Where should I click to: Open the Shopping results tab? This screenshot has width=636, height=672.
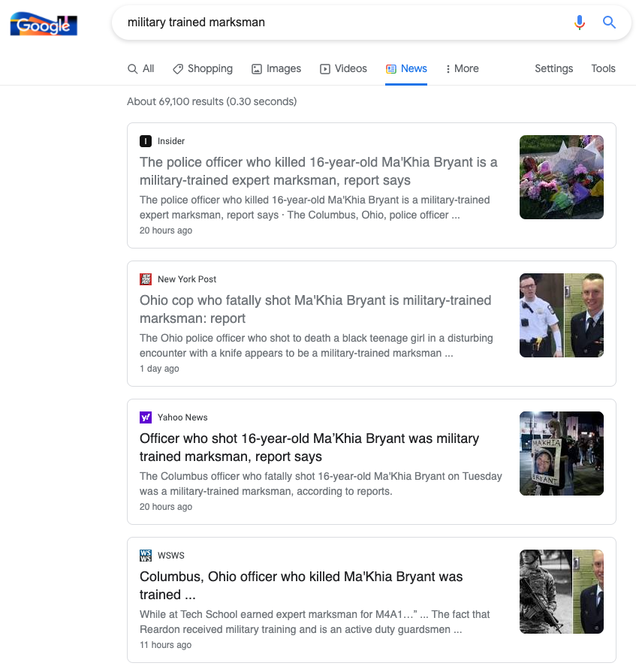pyautogui.click(x=202, y=68)
